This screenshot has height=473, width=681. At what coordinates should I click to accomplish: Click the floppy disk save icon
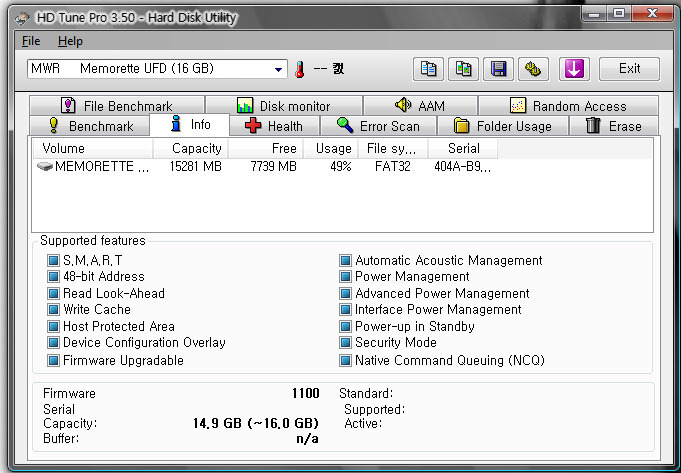click(499, 69)
